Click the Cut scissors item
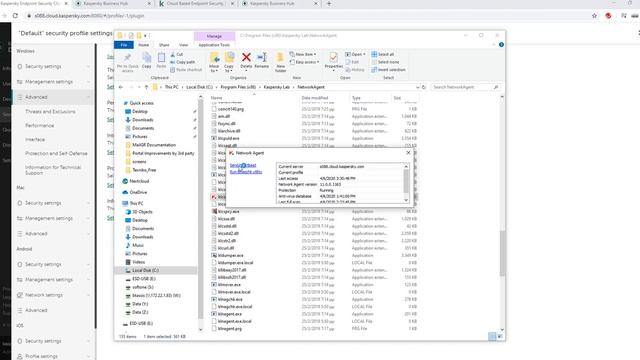 pyautogui.click(x=177, y=54)
